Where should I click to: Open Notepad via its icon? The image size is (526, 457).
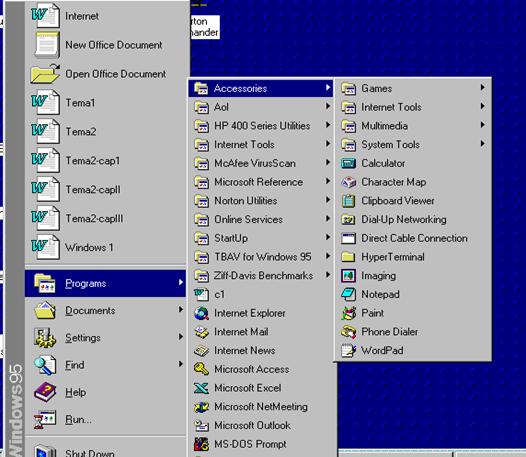pyautogui.click(x=348, y=295)
